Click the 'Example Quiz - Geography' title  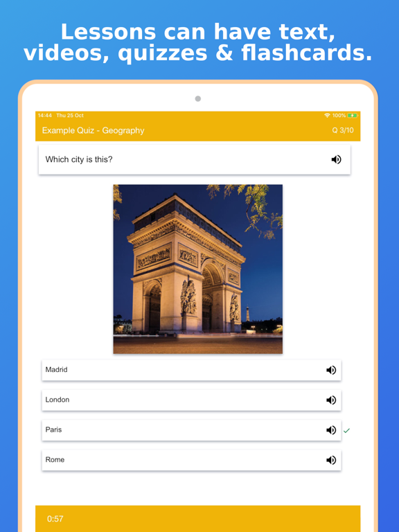click(93, 131)
